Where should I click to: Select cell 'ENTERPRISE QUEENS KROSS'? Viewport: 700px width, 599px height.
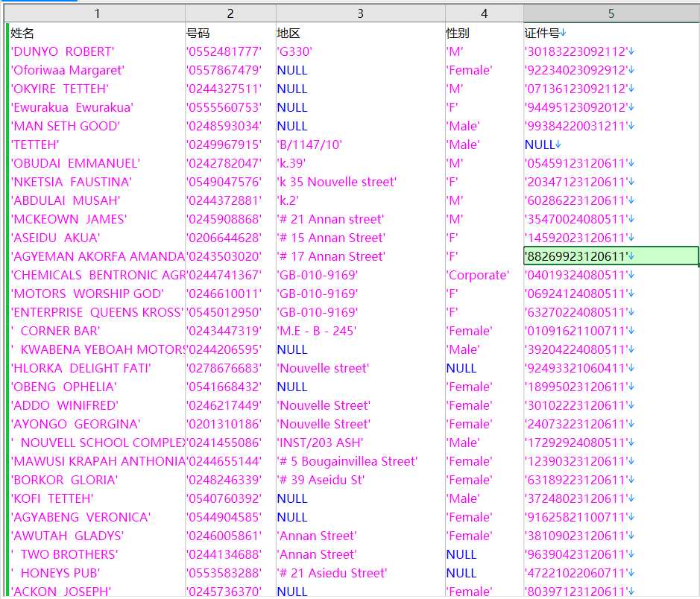click(x=97, y=312)
